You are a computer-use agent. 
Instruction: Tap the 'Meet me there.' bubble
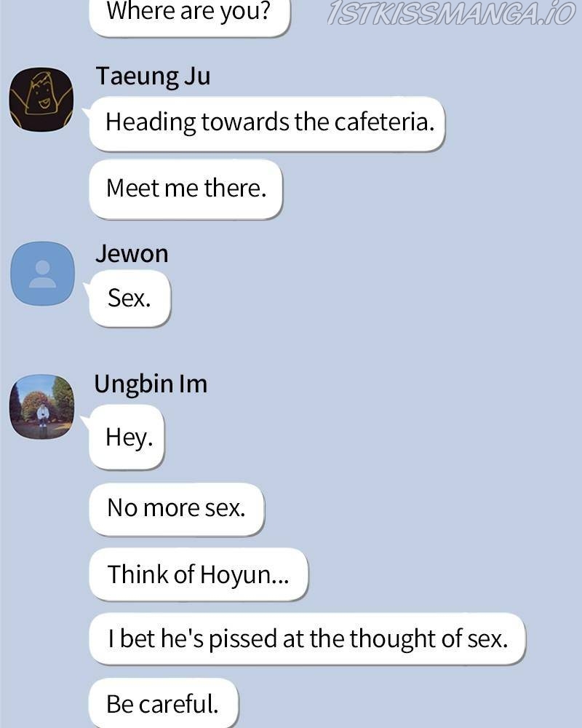pyautogui.click(x=186, y=189)
